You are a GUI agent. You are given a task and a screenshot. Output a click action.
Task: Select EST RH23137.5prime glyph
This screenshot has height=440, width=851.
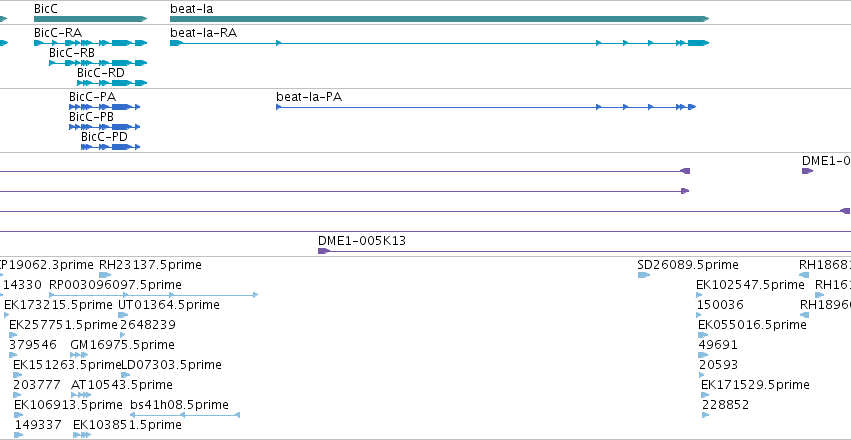click(105, 275)
